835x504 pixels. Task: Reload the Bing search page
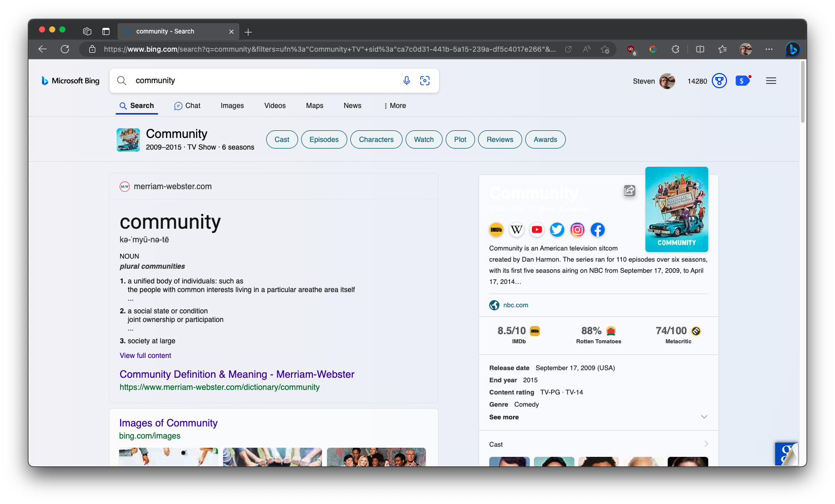[65, 49]
